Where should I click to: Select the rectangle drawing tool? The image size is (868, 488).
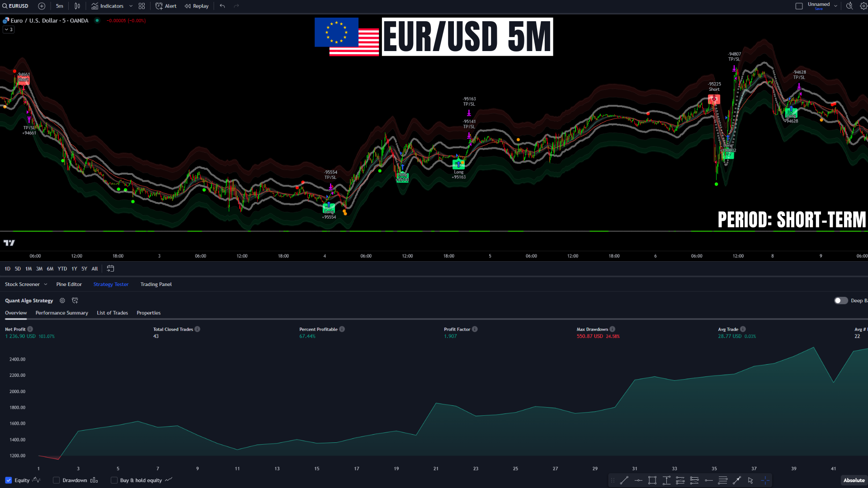point(652,480)
